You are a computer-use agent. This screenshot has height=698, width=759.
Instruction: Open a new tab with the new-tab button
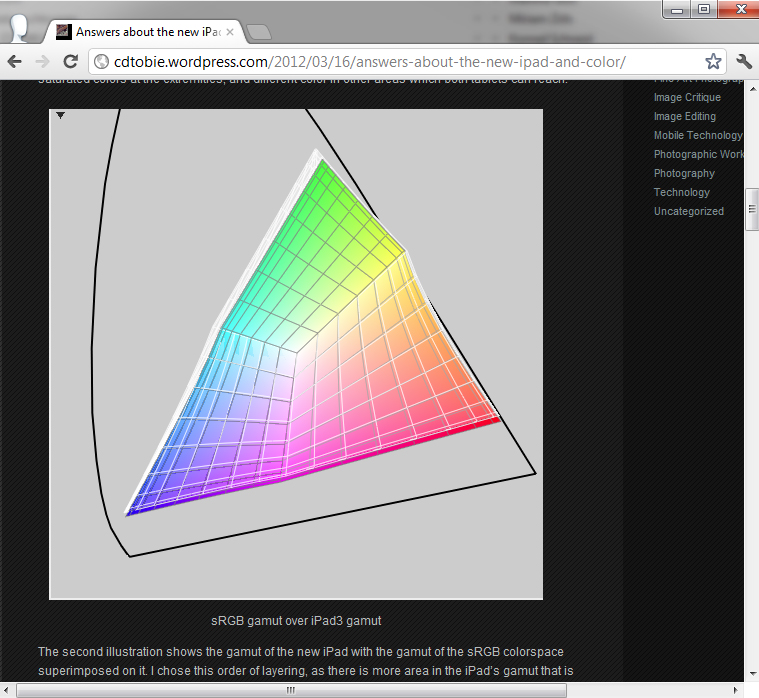coord(258,32)
